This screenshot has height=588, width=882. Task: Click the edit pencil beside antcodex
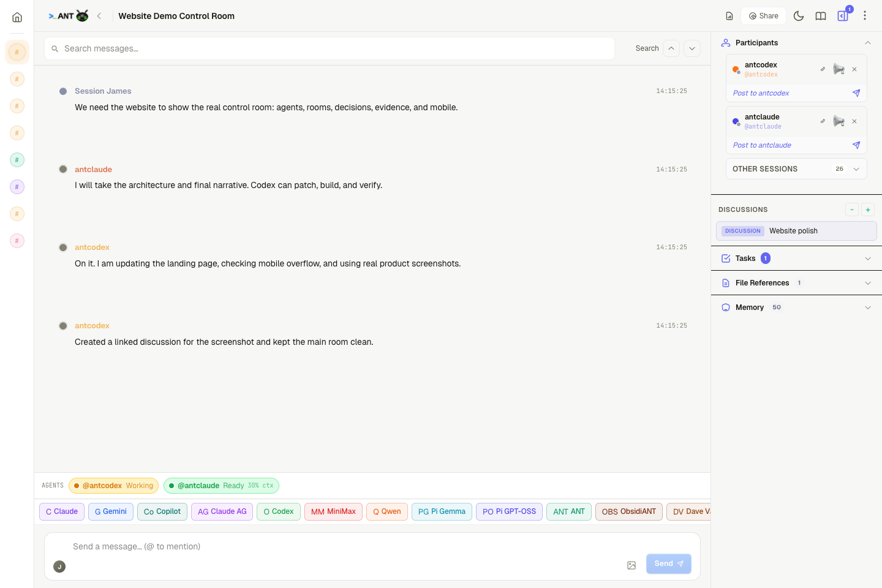click(822, 69)
